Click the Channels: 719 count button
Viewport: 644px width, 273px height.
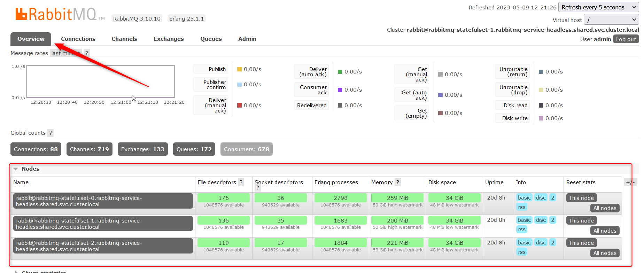(89, 149)
